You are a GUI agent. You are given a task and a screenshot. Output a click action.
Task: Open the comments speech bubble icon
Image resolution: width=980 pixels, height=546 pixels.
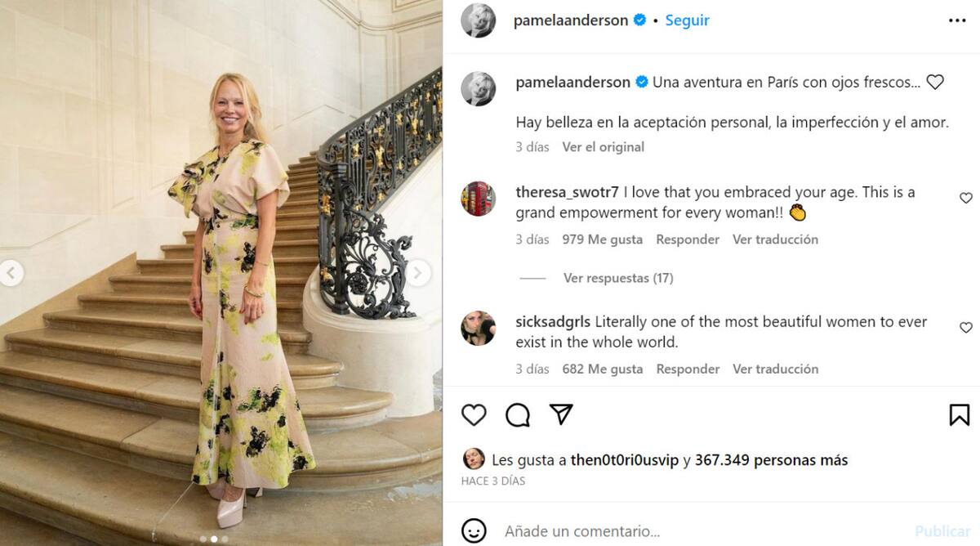coord(517,415)
